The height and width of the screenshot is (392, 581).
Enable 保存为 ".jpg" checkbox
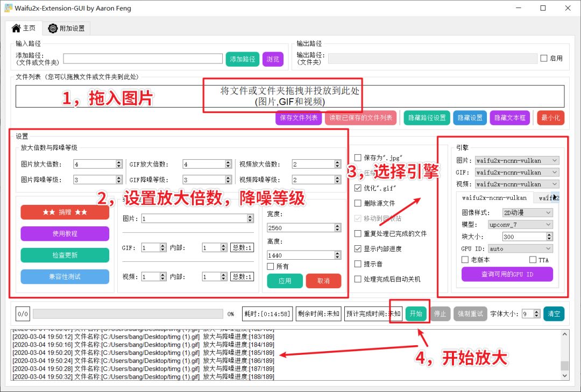click(358, 158)
